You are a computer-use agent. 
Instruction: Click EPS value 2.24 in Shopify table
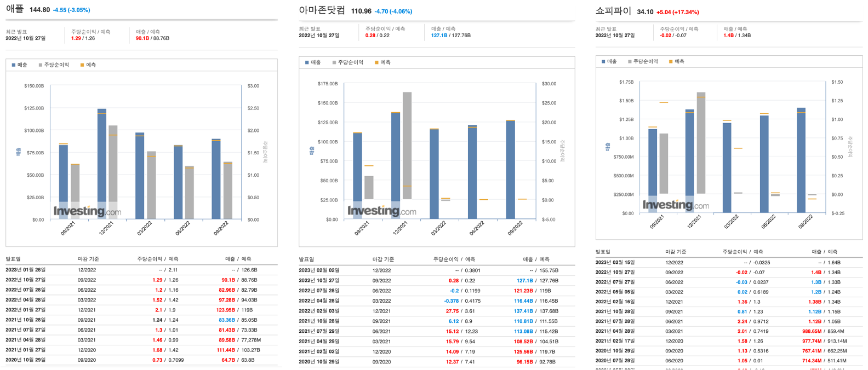pyautogui.click(x=743, y=321)
